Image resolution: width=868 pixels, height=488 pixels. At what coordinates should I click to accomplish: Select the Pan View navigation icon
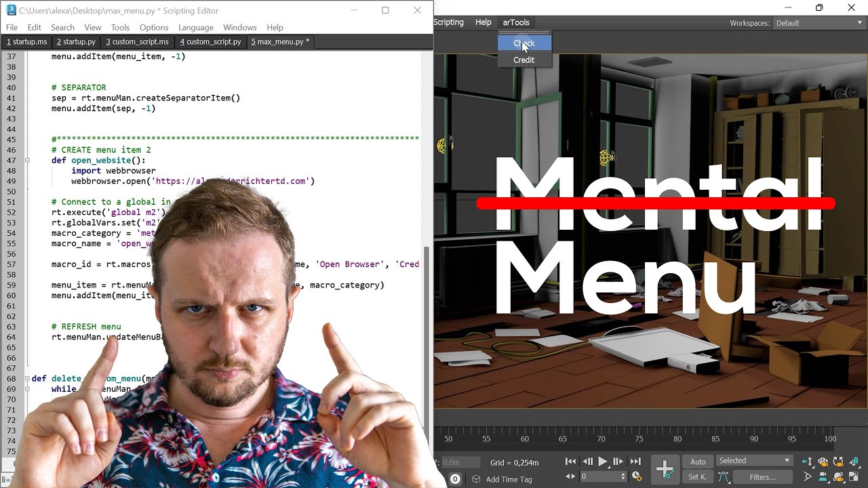(x=808, y=462)
